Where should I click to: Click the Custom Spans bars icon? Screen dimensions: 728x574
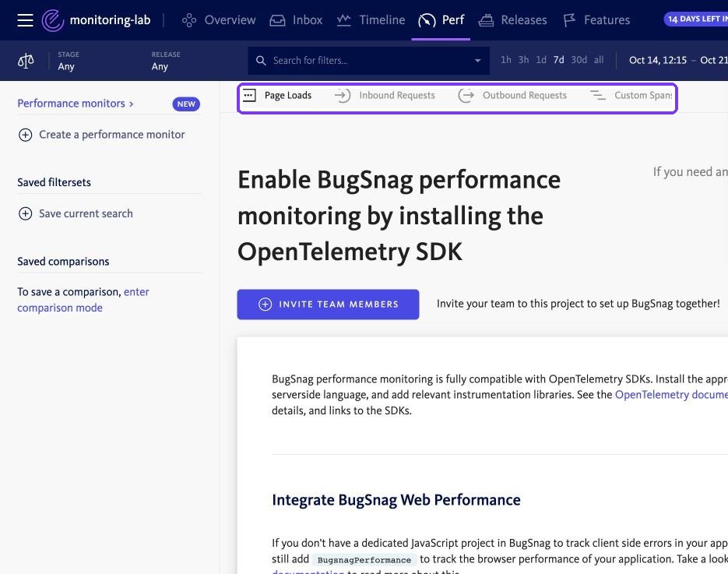[x=597, y=95]
